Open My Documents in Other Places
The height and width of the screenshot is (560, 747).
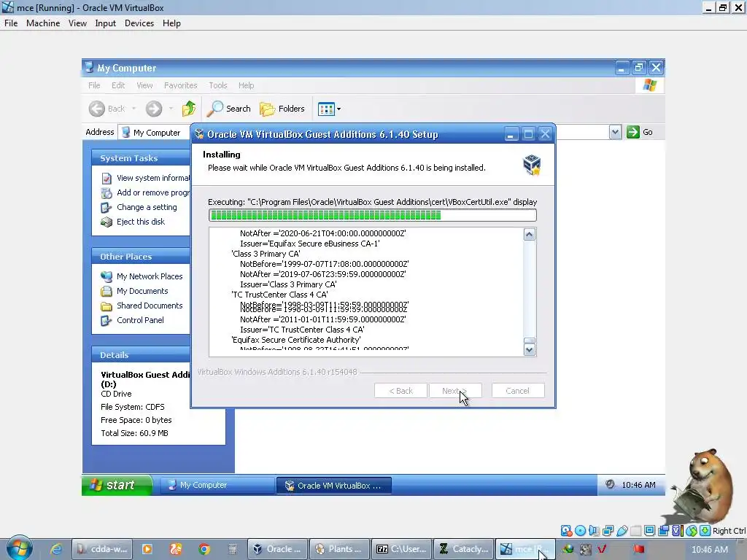142,291
